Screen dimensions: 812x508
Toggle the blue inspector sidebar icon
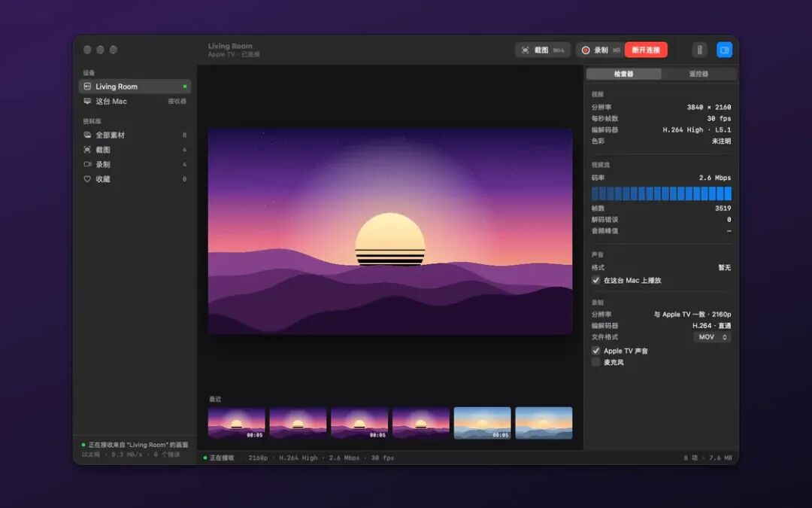[725, 50]
